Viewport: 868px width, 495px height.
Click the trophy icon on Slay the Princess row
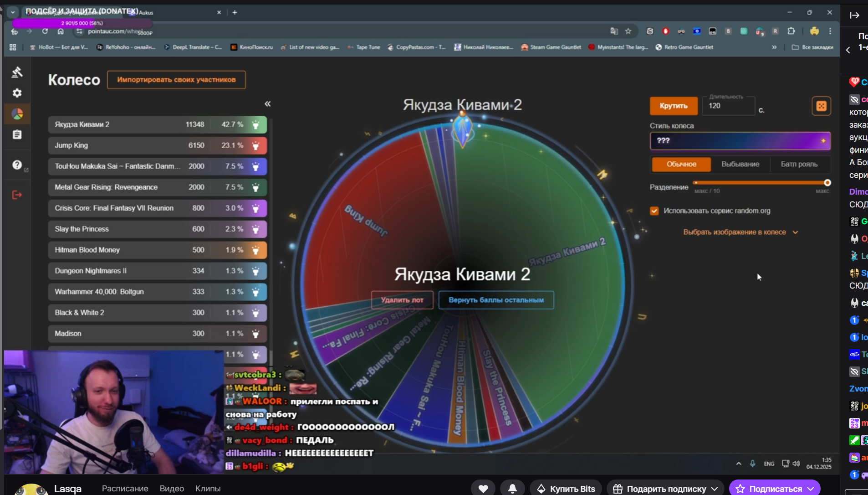[256, 229]
